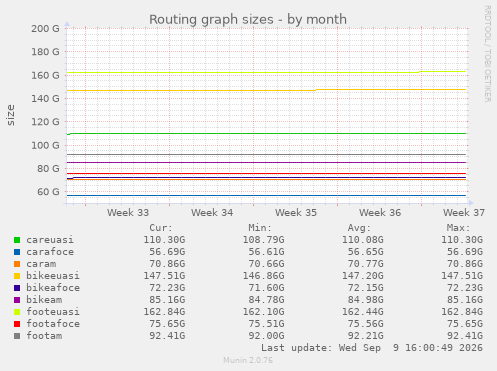Select the bikeeuasi legend label
Image resolution: width=497 pixels, height=371 pixels.
click(x=53, y=276)
